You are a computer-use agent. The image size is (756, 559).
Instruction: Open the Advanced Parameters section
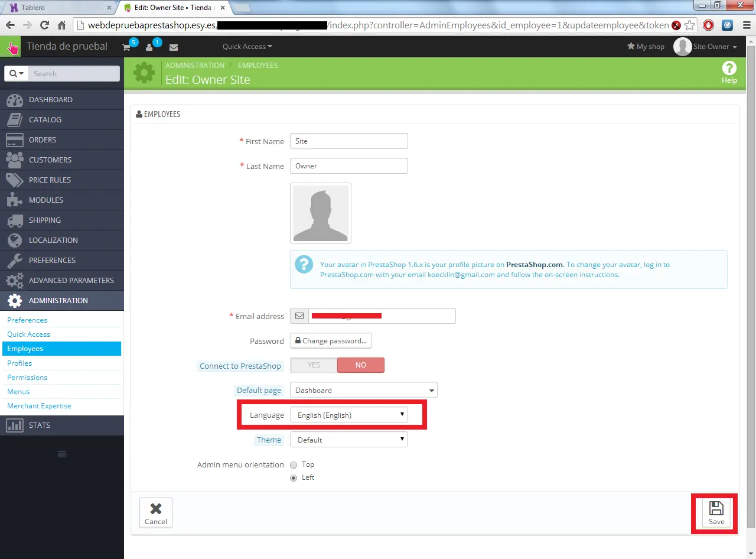click(62, 280)
